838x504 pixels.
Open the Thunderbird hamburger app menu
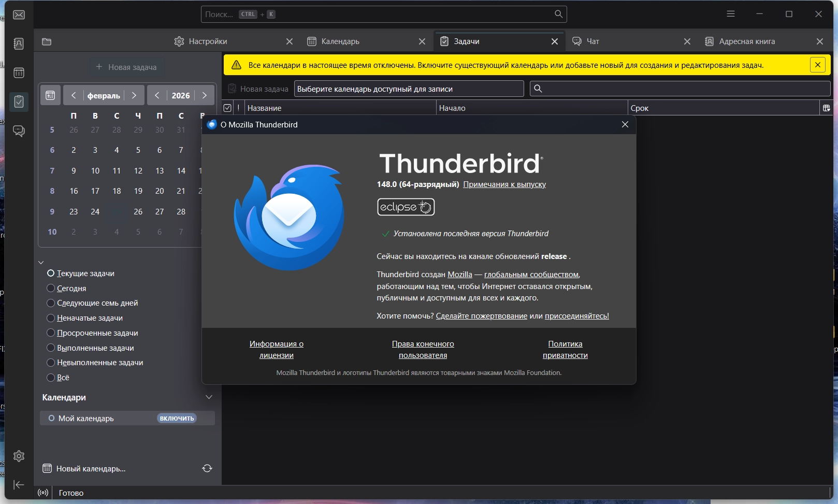(730, 14)
